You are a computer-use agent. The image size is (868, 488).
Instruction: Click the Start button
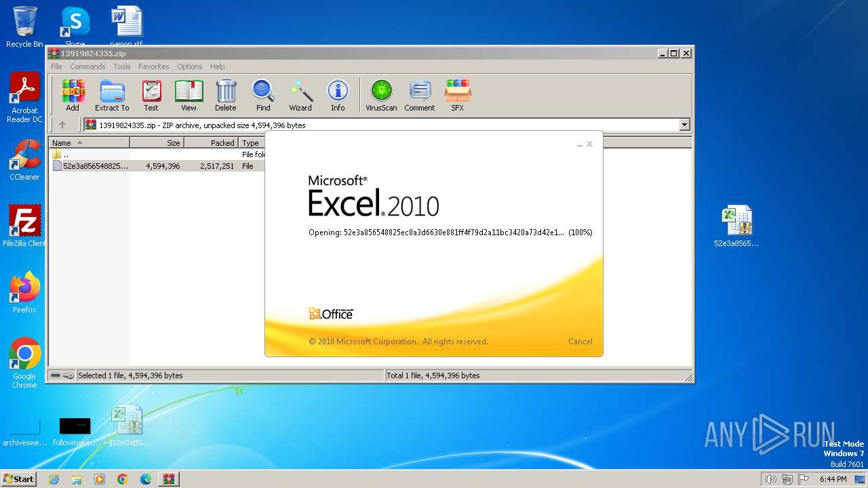[19, 479]
